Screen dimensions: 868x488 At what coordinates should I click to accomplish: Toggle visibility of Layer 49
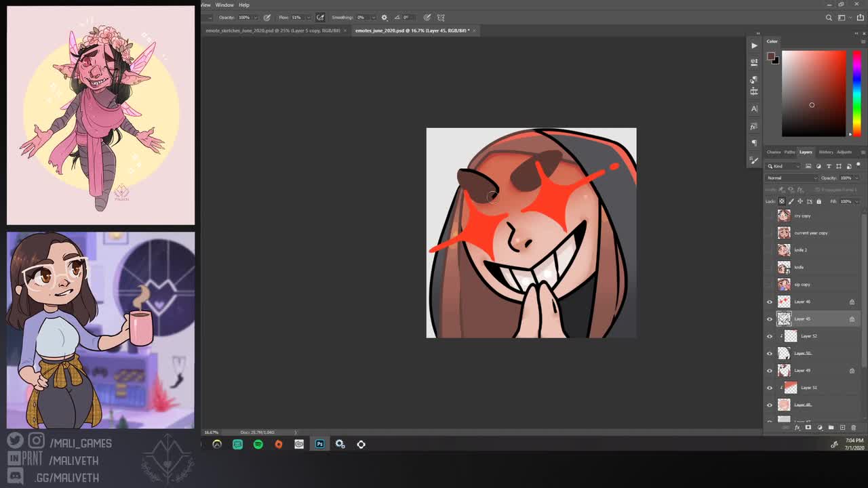tap(769, 370)
